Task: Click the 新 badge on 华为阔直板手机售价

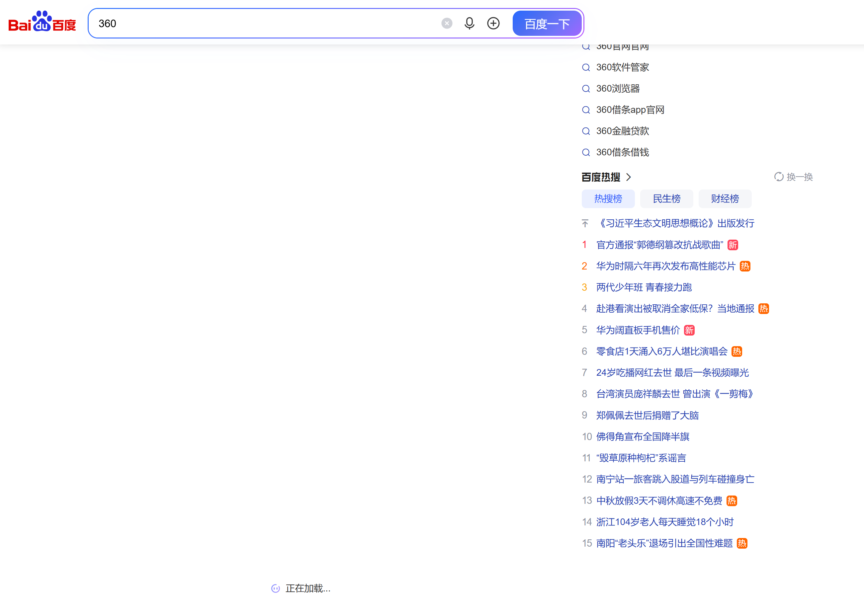Action: coord(689,330)
